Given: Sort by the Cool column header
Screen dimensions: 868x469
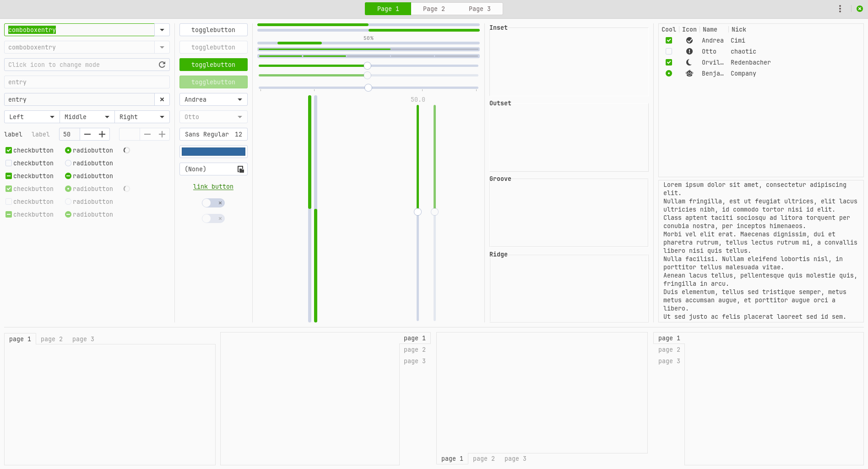Looking at the screenshot, I should [669, 29].
